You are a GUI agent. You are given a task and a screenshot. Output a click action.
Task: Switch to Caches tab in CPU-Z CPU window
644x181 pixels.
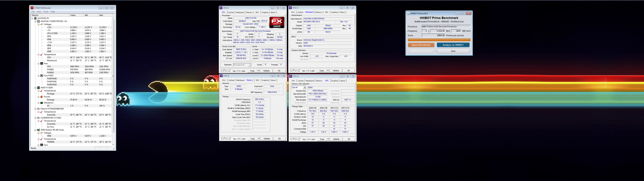231,12
